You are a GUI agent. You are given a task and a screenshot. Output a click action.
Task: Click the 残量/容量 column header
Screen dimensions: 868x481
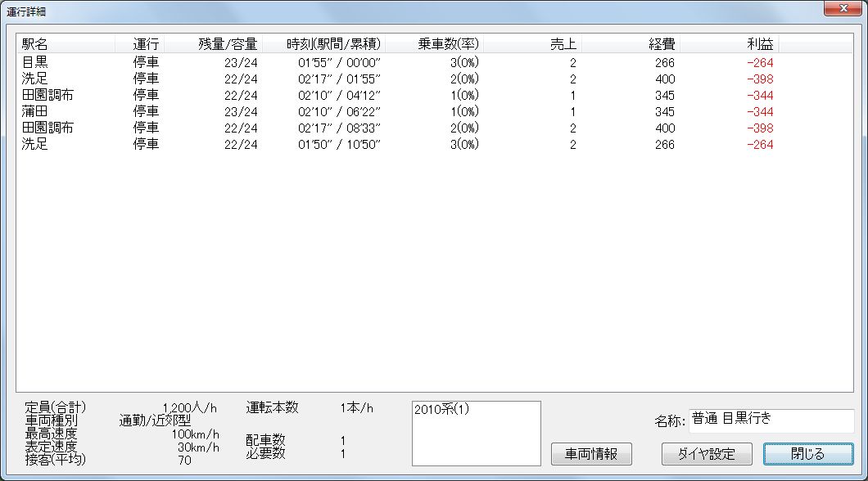tap(213, 43)
